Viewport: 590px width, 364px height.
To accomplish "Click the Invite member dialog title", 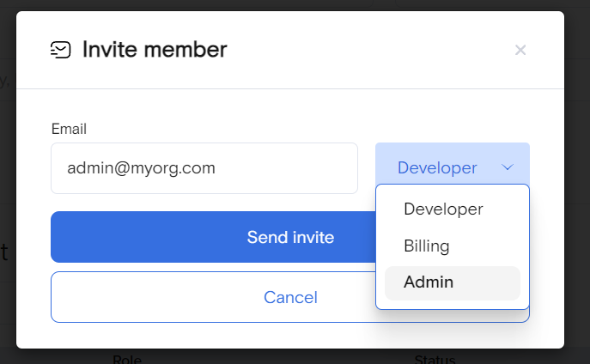I will point(155,50).
